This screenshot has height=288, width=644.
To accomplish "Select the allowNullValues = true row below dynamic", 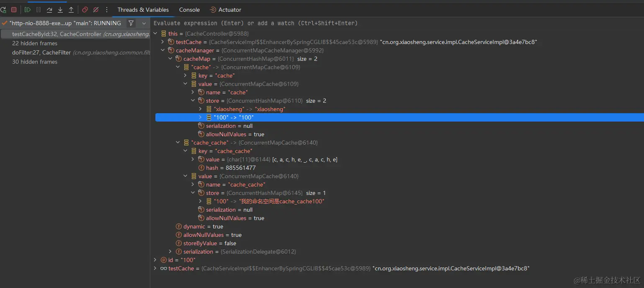I will pyautogui.click(x=209, y=235).
